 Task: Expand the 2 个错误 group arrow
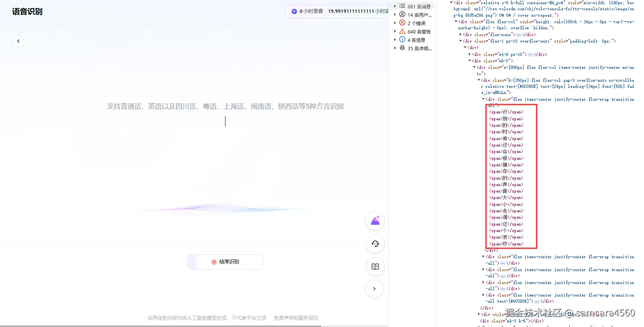pyautogui.click(x=395, y=23)
